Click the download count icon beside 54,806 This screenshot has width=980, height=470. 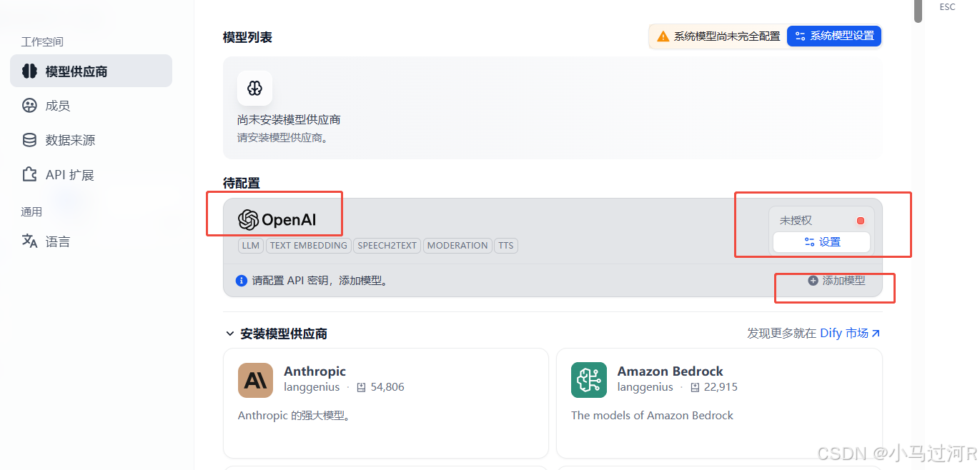[x=361, y=387]
